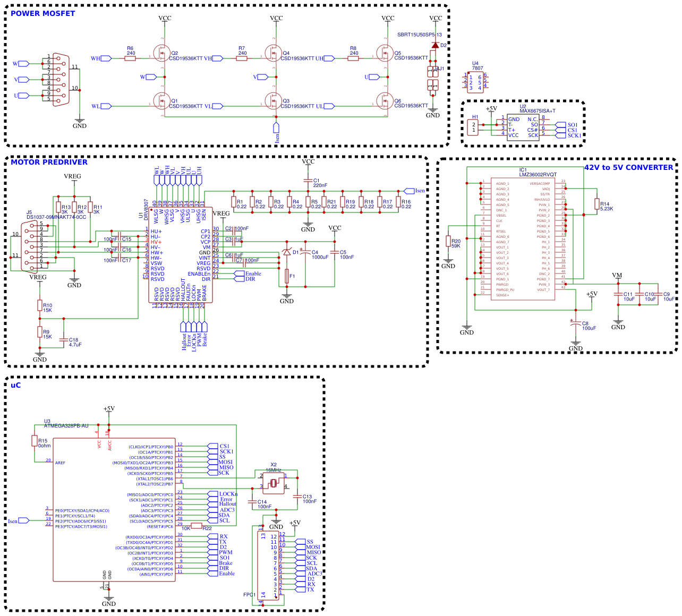Select the Q4 MOSFET symbol
Image resolution: width=682 pixels, height=616 pixels.
272,53
